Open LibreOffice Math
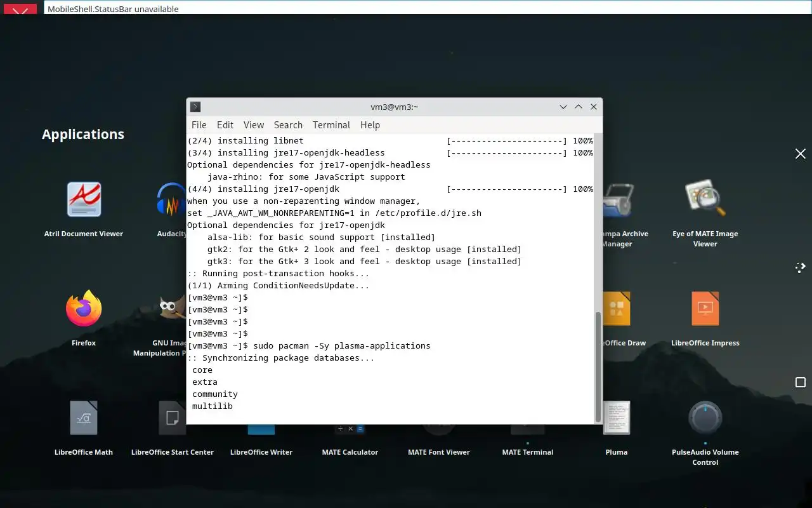The image size is (812, 508). (84, 418)
